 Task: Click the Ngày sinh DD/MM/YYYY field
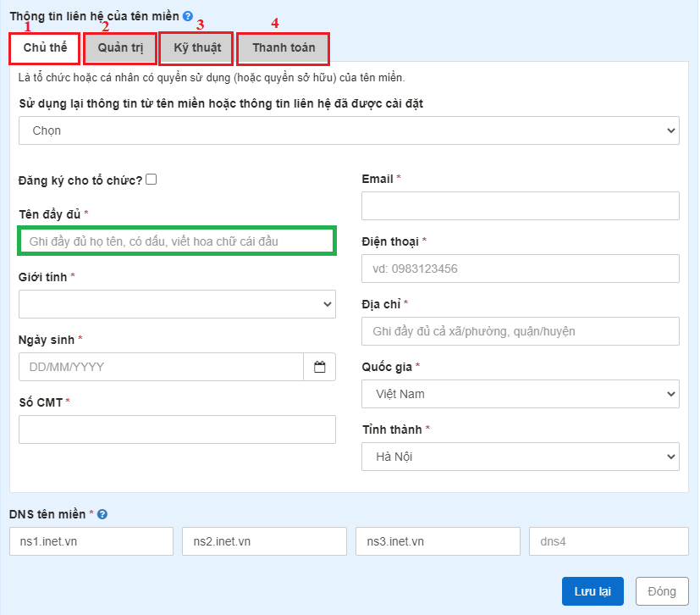click(x=161, y=367)
